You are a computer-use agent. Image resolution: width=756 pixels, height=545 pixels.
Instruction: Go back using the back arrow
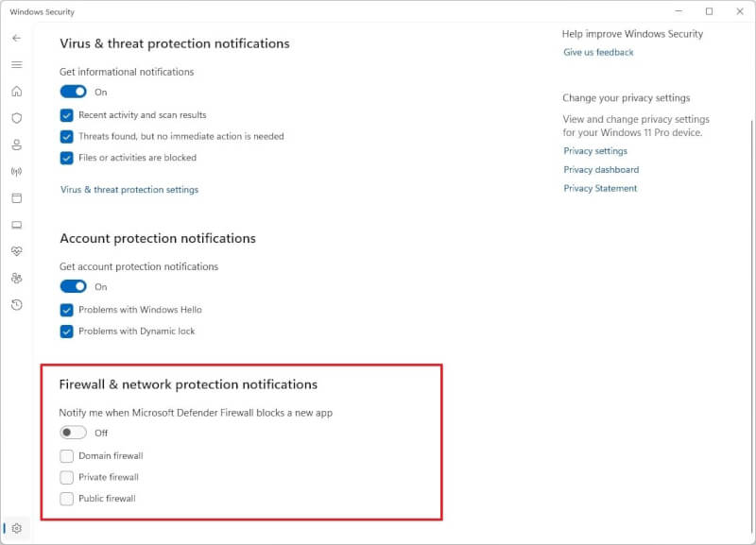16,38
